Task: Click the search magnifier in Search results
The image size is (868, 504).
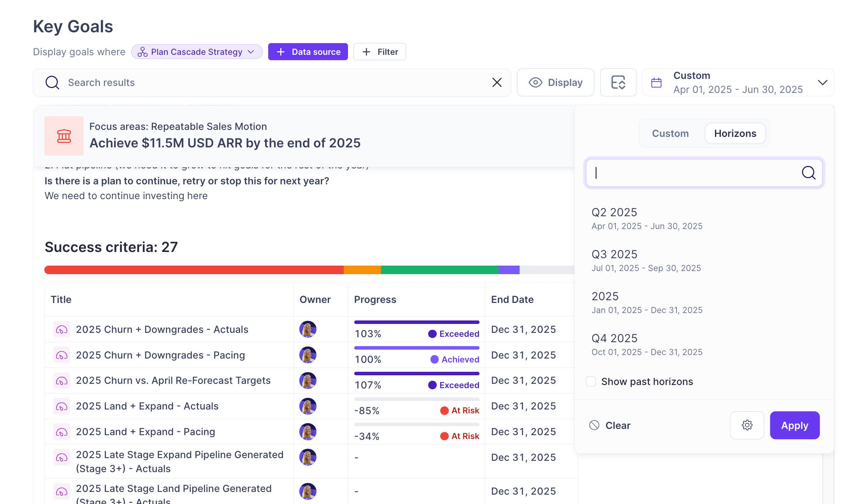Action: (52, 82)
